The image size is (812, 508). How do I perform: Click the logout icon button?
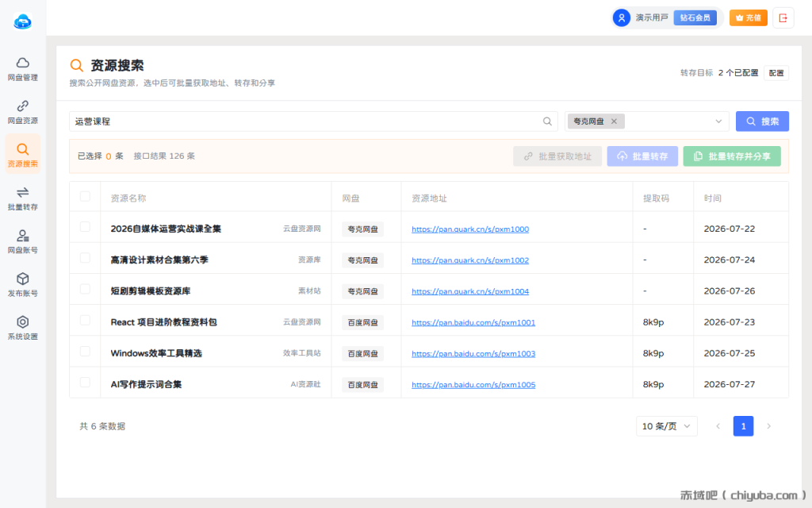(x=783, y=18)
